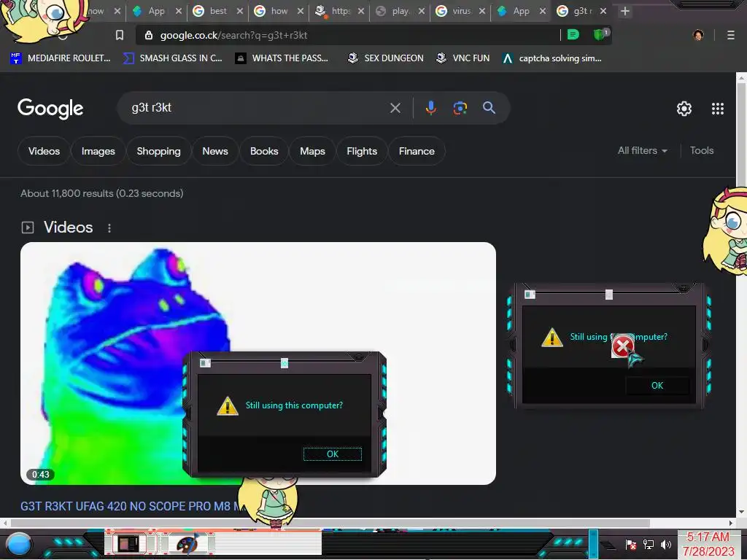
Task: Open the VNC FUN bookmark
Action: 463,58
